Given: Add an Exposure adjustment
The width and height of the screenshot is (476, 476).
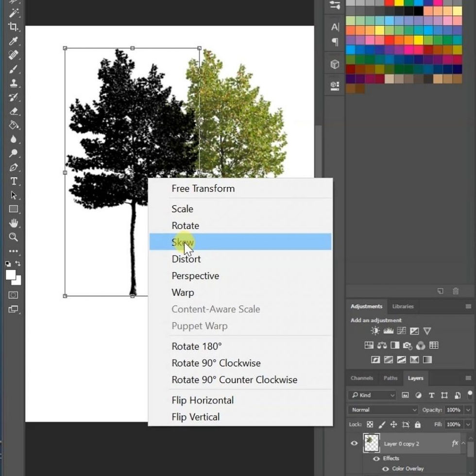Looking at the screenshot, I should point(414,331).
